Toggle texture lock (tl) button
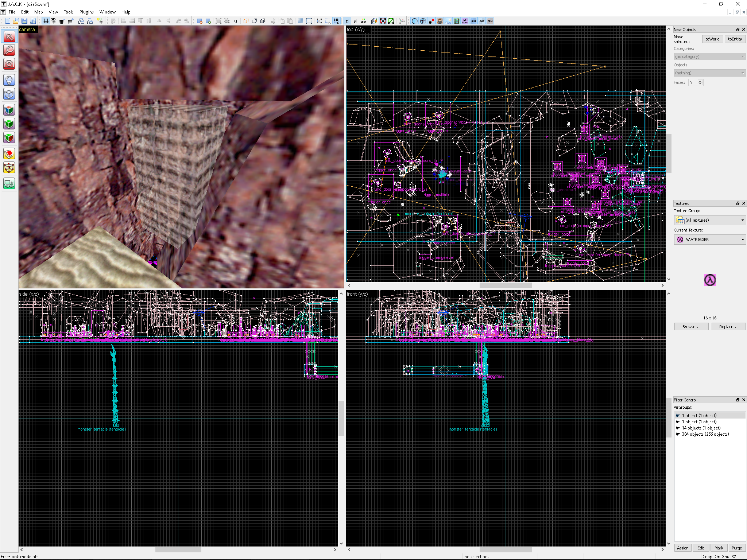Viewport: 747px width, 560px height. click(347, 21)
